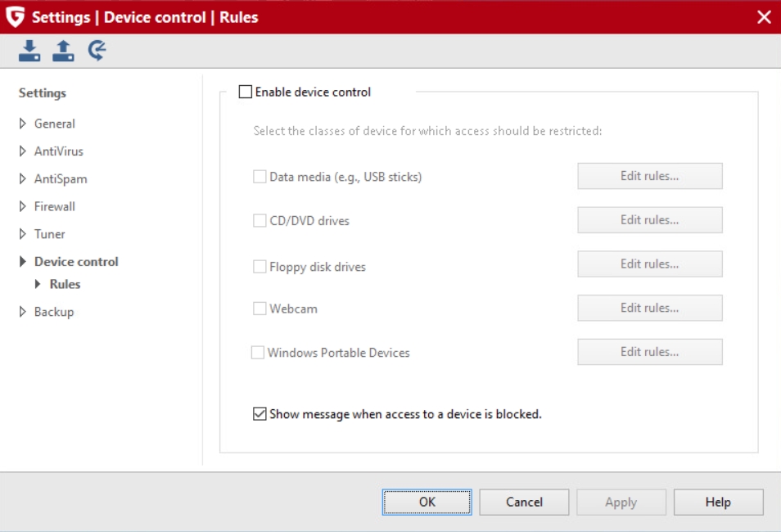781x532 pixels.
Task: Open General settings section
Action: coord(54,124)
